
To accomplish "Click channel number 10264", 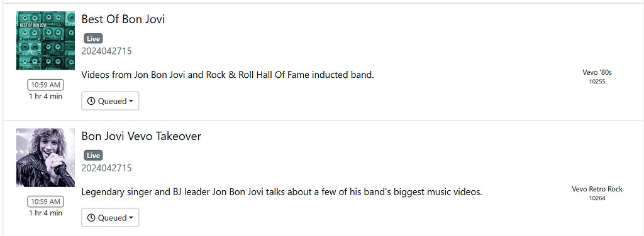I will 597,198.
